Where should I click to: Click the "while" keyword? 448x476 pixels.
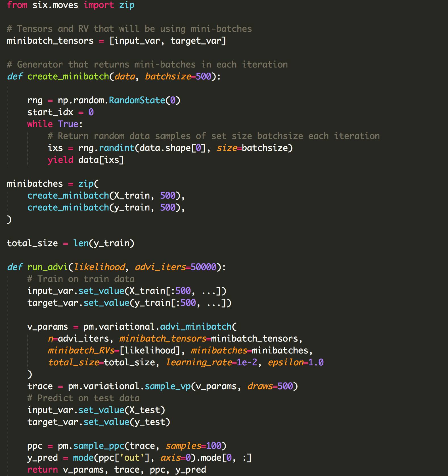tap(40, 124)
